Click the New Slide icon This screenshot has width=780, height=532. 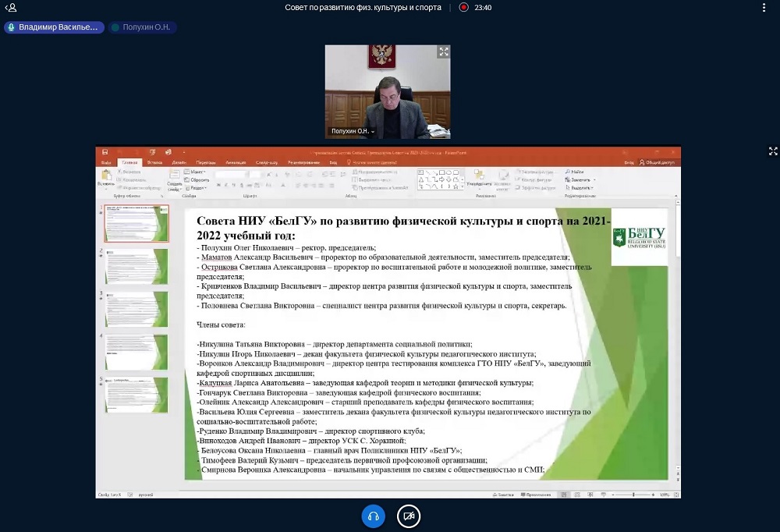[x=174, y=178]
